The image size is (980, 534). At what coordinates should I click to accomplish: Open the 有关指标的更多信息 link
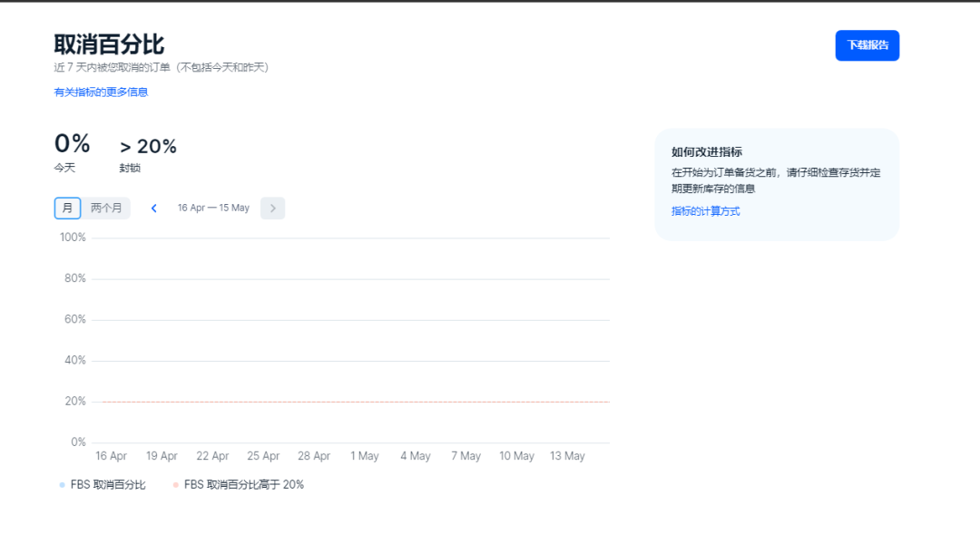(x=100, y=92)
